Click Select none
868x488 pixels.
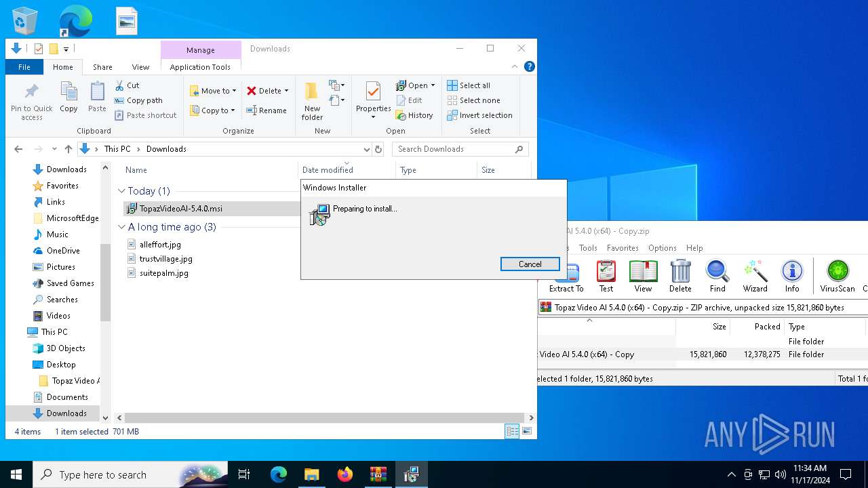click(473, 100)
